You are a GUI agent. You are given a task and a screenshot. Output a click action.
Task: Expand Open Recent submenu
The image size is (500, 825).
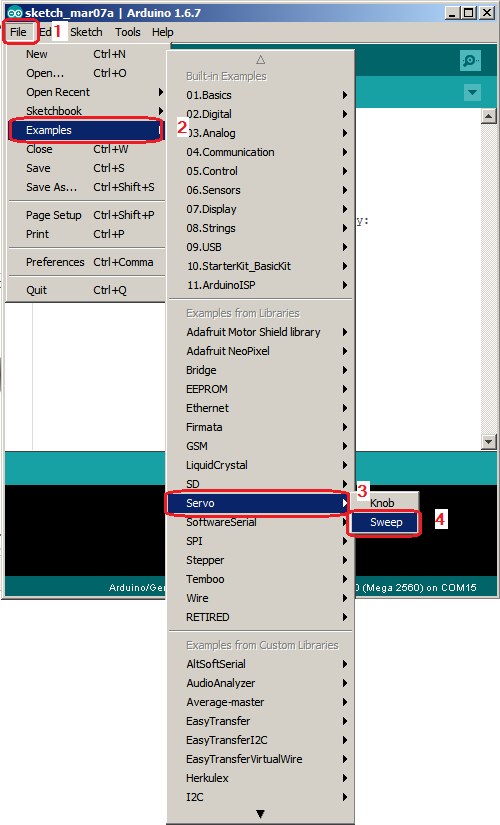[x=87, y=92]
